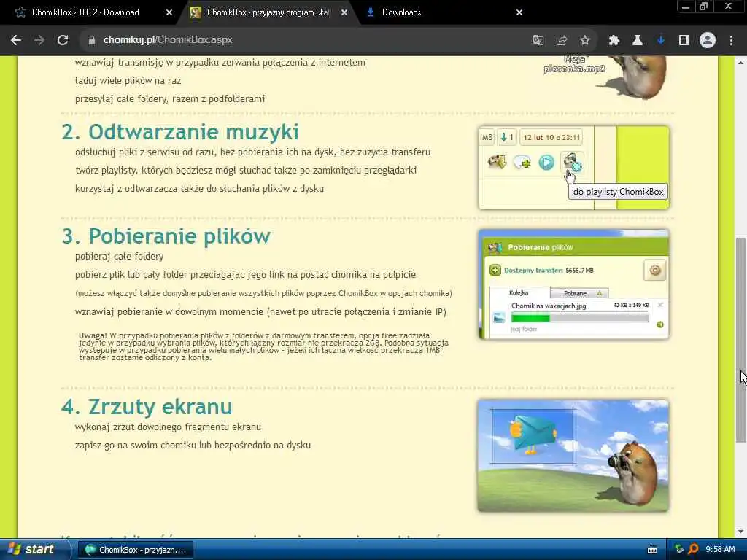
Task: Open the Chrome three-dot menu
Action: point(731,41)
